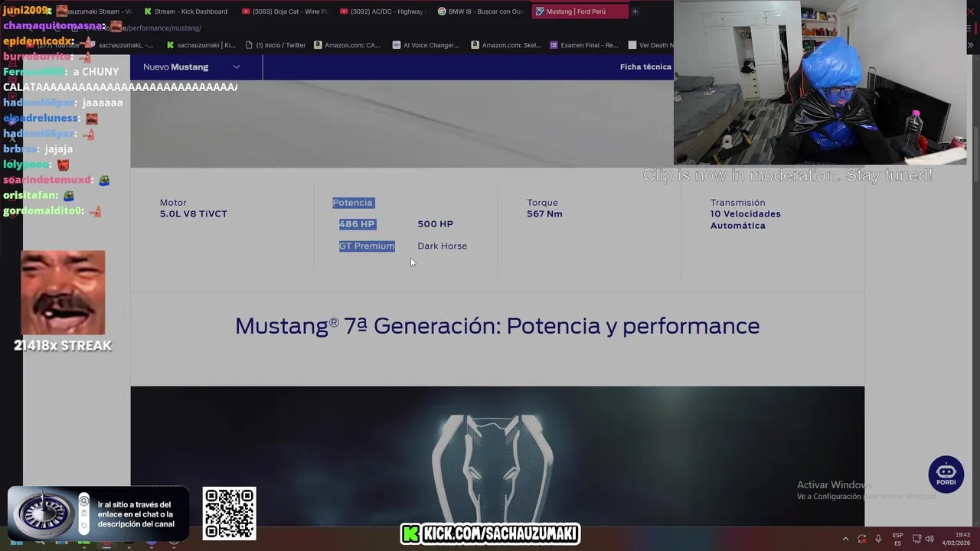This screenshot has width=980, height=551.
Task: Select the 500 HP power option
Action: point(435,224)
